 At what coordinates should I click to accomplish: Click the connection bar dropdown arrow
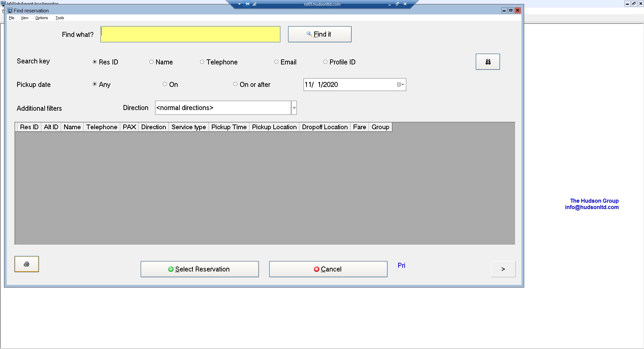pyautogui.click(x=239, y=4)
